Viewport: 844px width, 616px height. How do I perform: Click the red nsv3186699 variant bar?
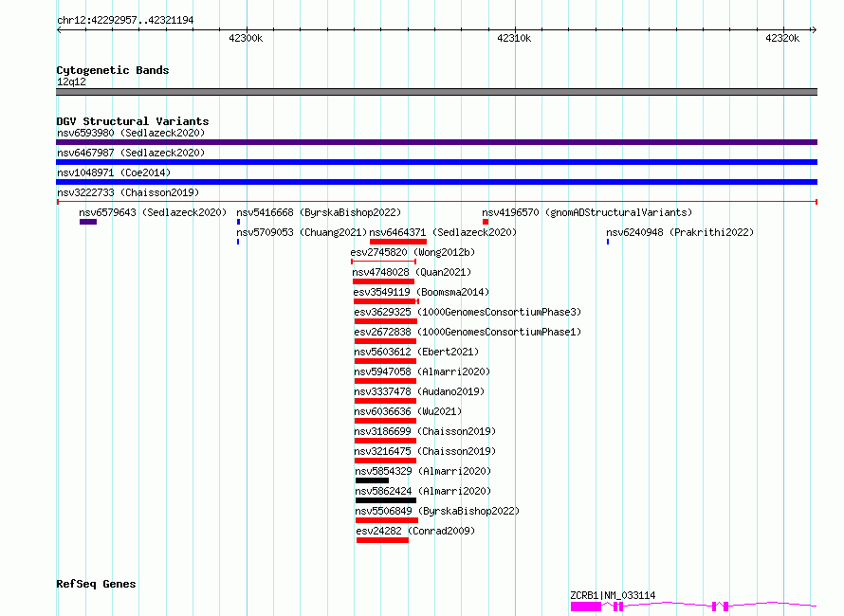click(x=385, y=441)
